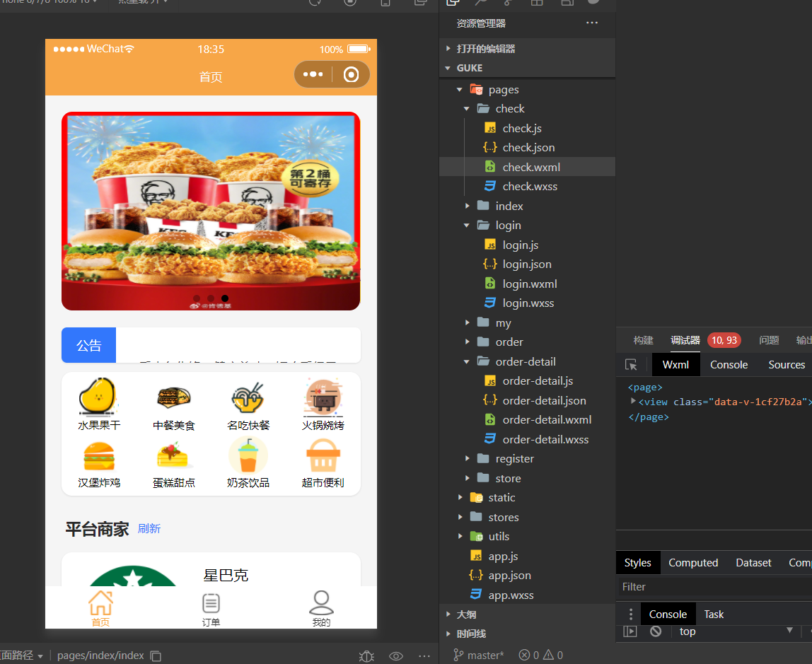Tap the 火锅烧烤 category icon

click(x=323, y=397)
